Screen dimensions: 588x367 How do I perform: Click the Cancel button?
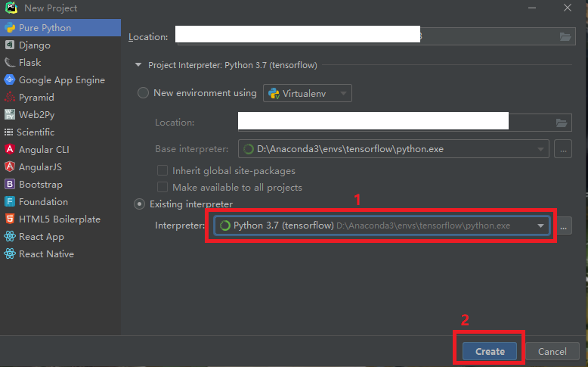552,351
